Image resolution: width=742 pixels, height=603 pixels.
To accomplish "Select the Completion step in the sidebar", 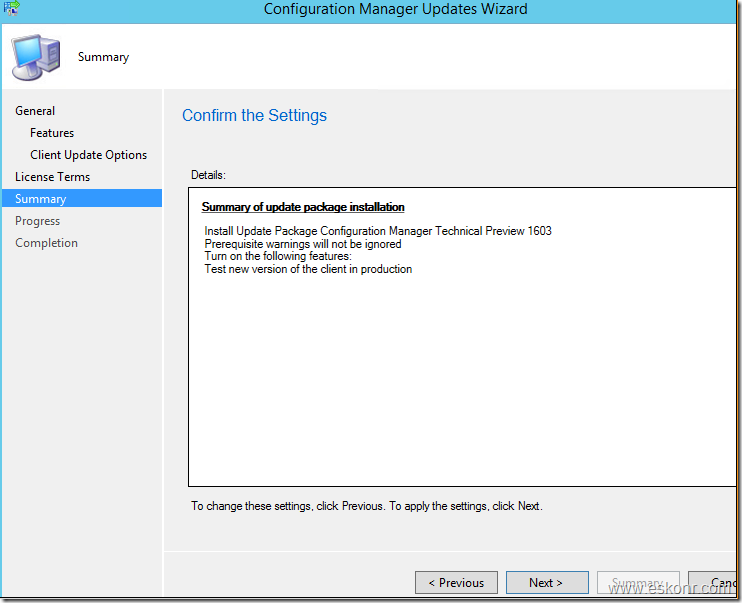I will (46, 243).
